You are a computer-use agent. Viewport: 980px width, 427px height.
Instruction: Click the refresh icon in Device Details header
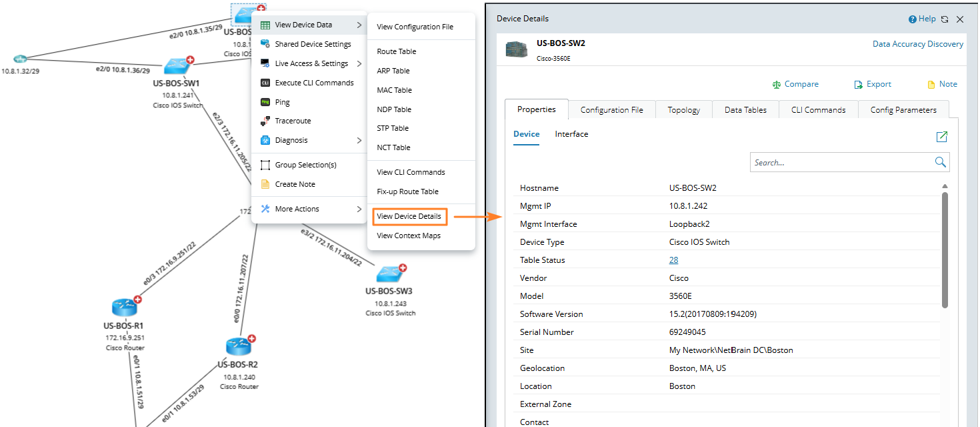(945, 19)
